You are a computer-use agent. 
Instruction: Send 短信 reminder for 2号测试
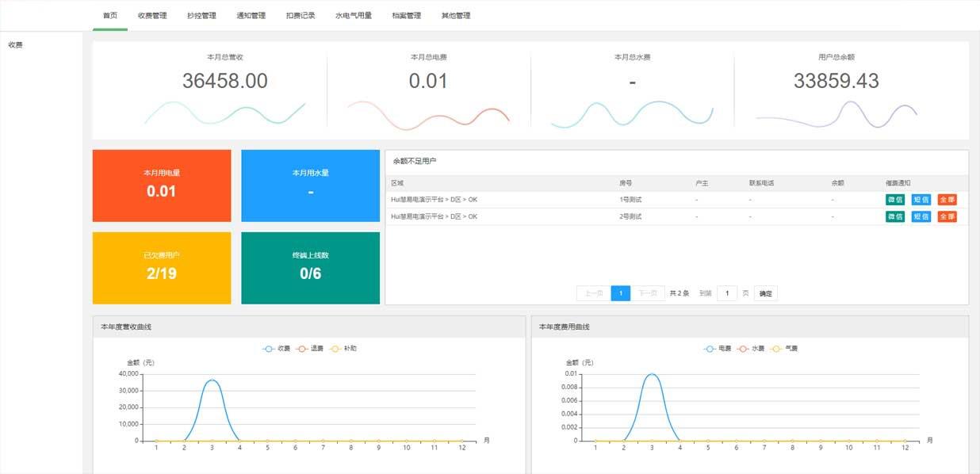[921, 216]
